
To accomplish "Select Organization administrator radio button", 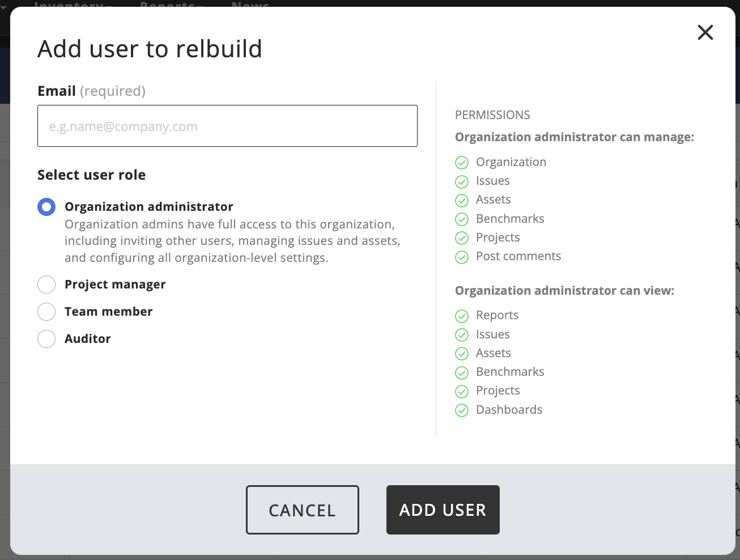I will click(46, 207).
